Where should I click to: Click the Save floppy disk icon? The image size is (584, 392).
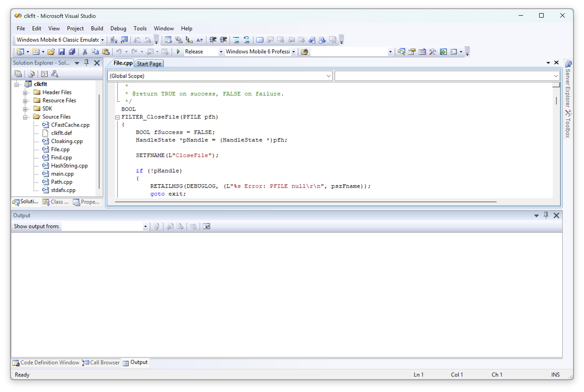[61, 52]
